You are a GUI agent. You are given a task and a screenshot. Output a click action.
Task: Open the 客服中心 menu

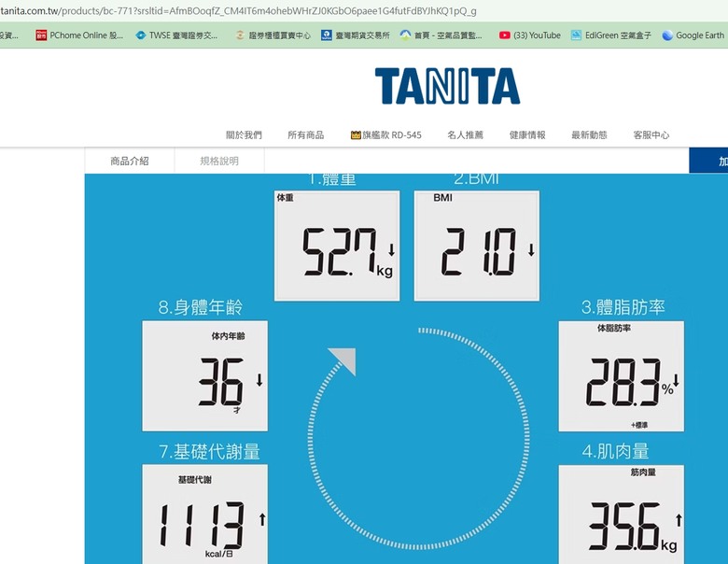(x=651, y=135)
